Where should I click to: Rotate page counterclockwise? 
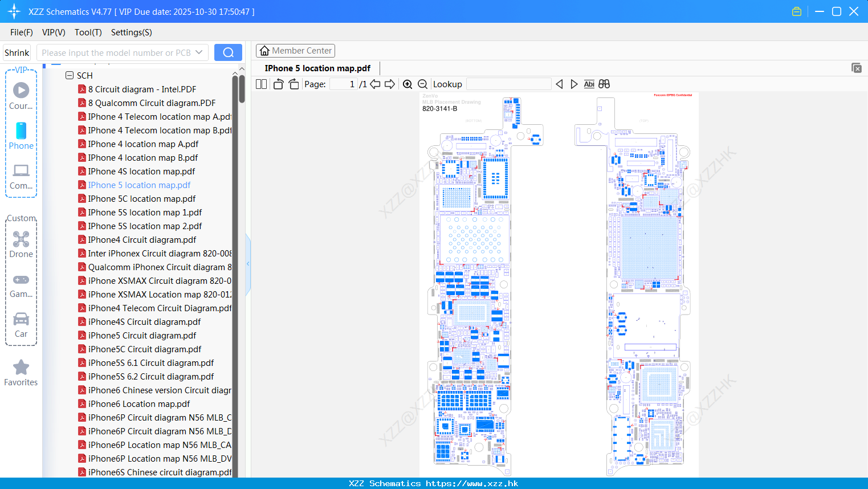tap(278, 84)
